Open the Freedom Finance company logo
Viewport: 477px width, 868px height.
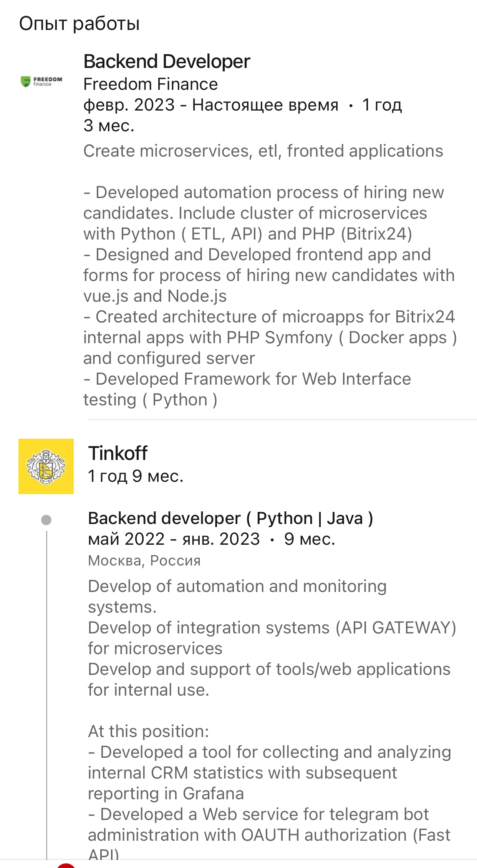tap(41, 81)
